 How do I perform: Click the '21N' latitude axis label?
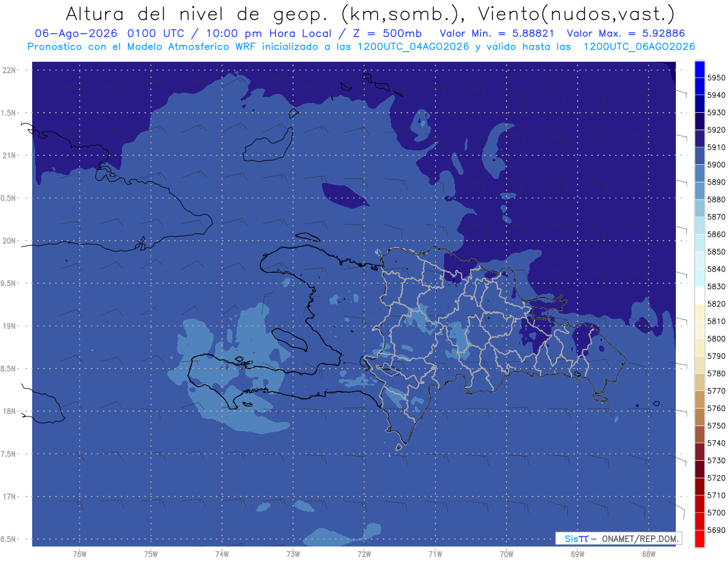(10, 156)
